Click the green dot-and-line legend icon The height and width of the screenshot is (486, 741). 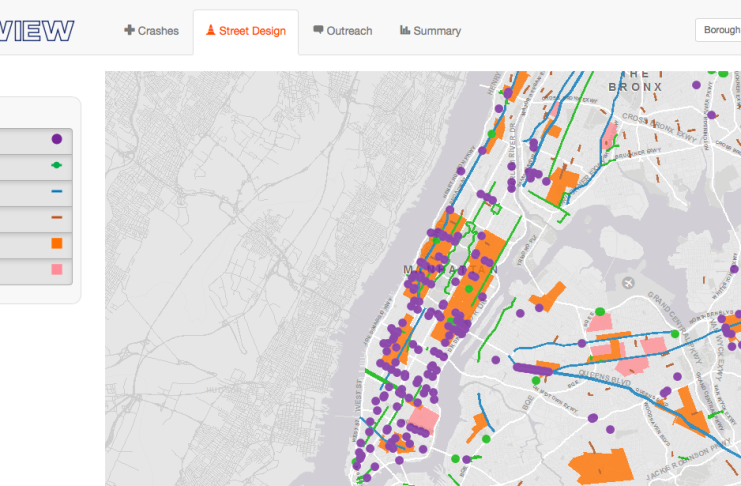click(57, 165)
